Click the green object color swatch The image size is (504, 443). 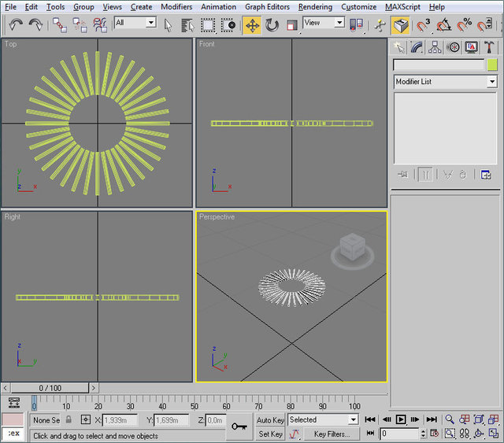492,65
